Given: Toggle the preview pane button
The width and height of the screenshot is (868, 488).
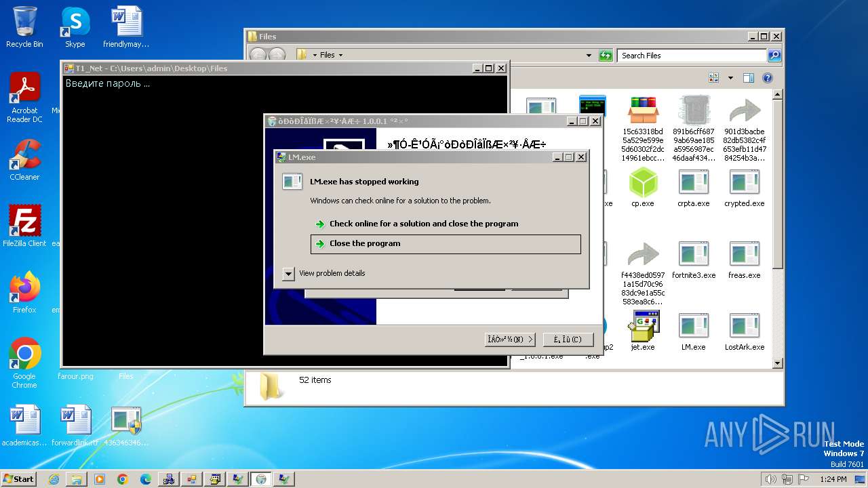Looking at the screenshot, I should (x=748, y=78).
